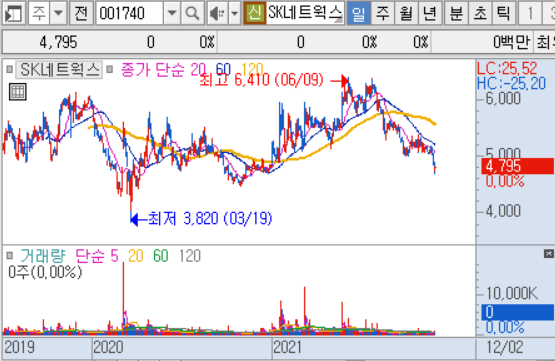
Task: Click the 전 button
Action: coord(81,13)
